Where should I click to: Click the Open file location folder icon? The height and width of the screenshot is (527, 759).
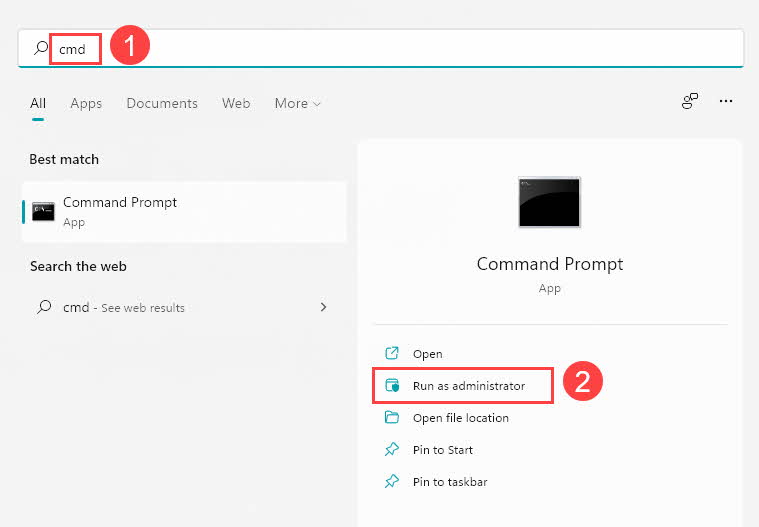point(392,418)
